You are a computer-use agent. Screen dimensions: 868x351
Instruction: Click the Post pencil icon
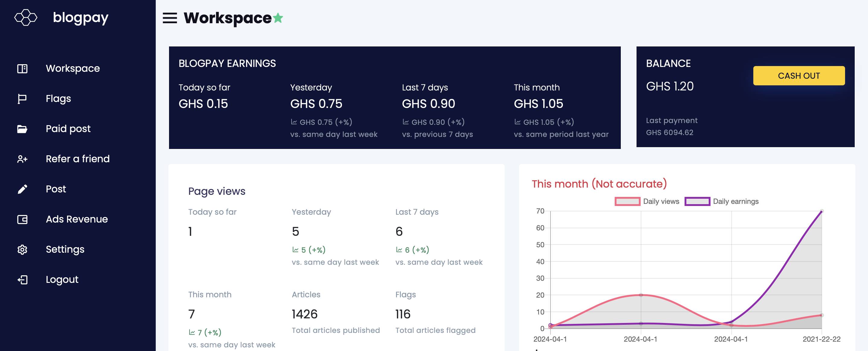point(22,189)
